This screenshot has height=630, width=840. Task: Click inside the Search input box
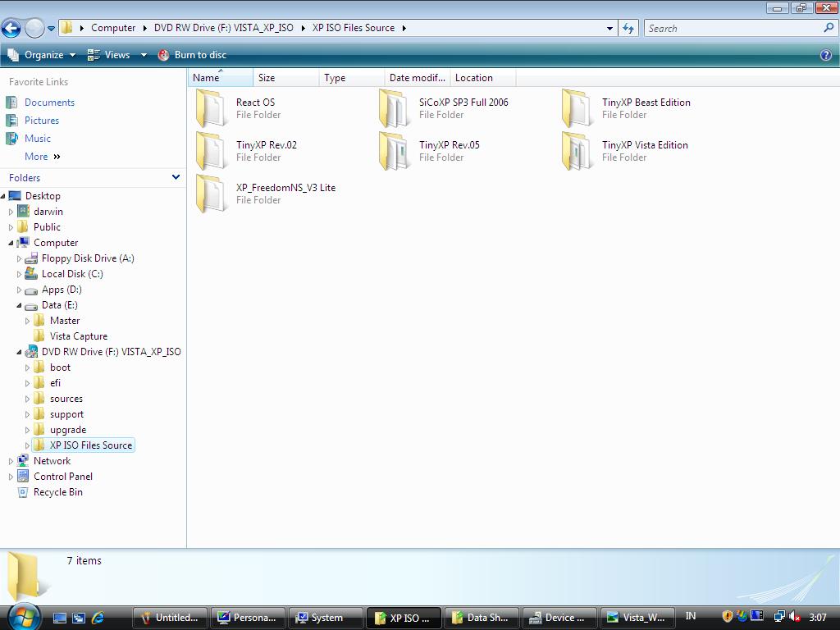tap(732, 28)
